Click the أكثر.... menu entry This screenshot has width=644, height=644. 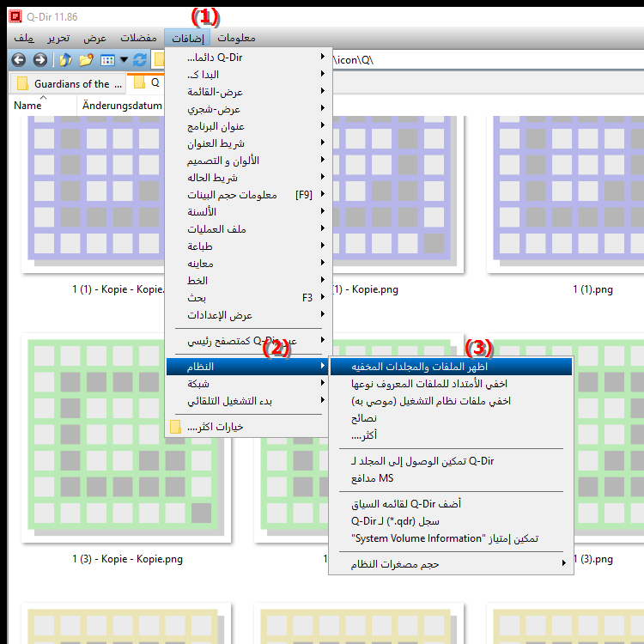coord(451,435)
